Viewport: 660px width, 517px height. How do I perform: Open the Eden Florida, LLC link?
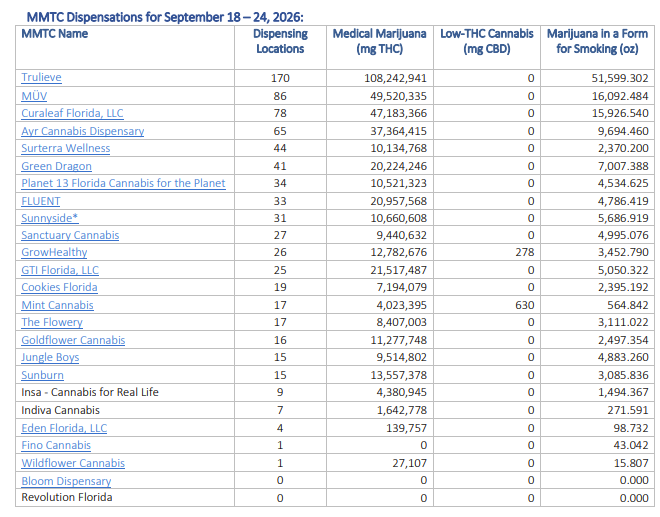[64, 428]
